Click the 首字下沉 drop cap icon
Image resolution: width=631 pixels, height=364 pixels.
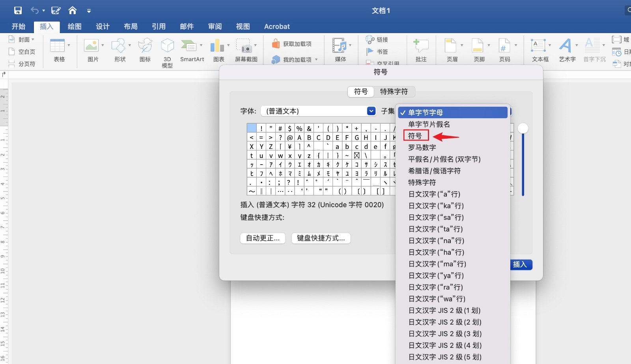pyautogui.click(x=592, y=46)
